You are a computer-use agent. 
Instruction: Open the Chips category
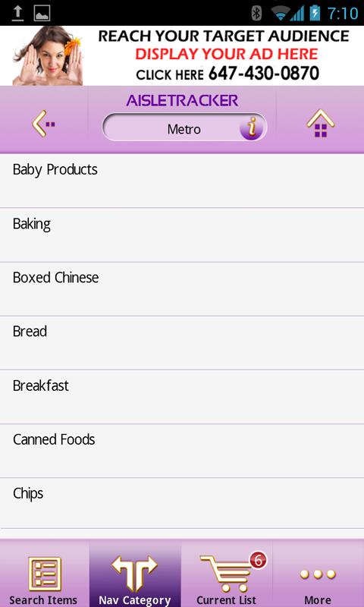click(182, 503)
